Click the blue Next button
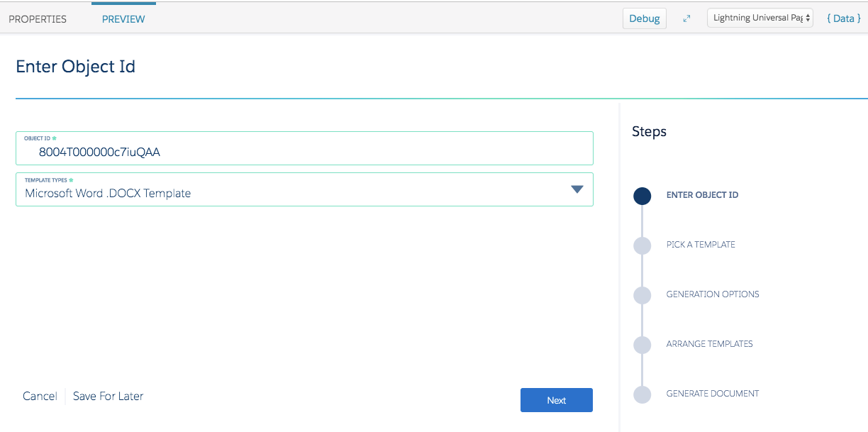The width and height of the screenshot is (868, 432). coord(557,400)
